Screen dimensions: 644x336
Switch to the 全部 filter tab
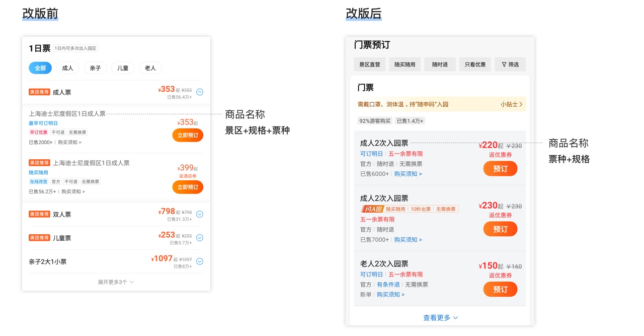click(x=40, y=68)
